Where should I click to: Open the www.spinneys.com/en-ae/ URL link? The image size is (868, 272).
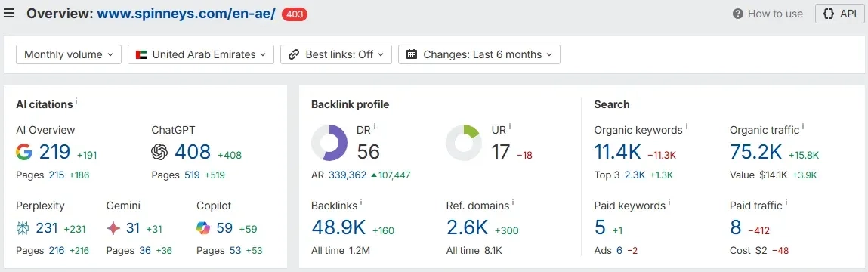(186, 14)
